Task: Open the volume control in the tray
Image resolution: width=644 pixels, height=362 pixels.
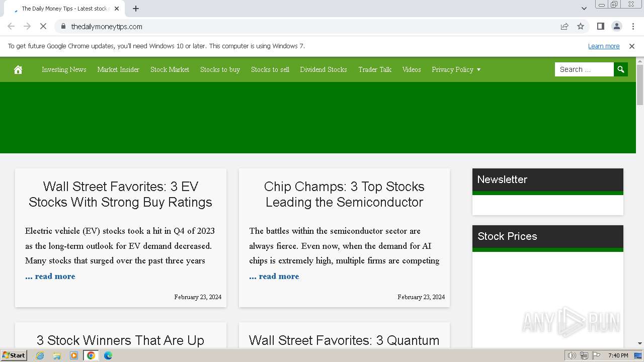Action: click(x=572, y=355)
